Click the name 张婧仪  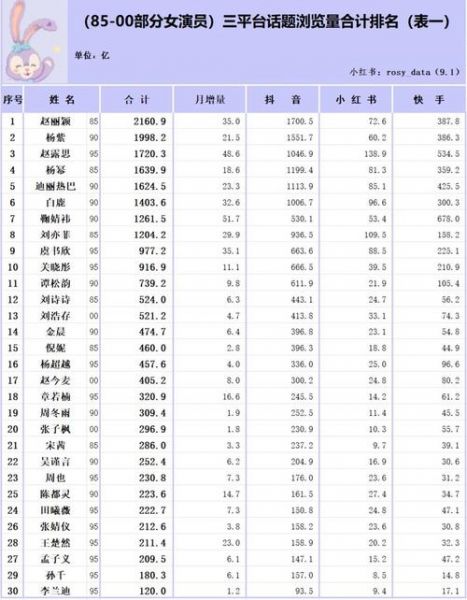(56, 527)
